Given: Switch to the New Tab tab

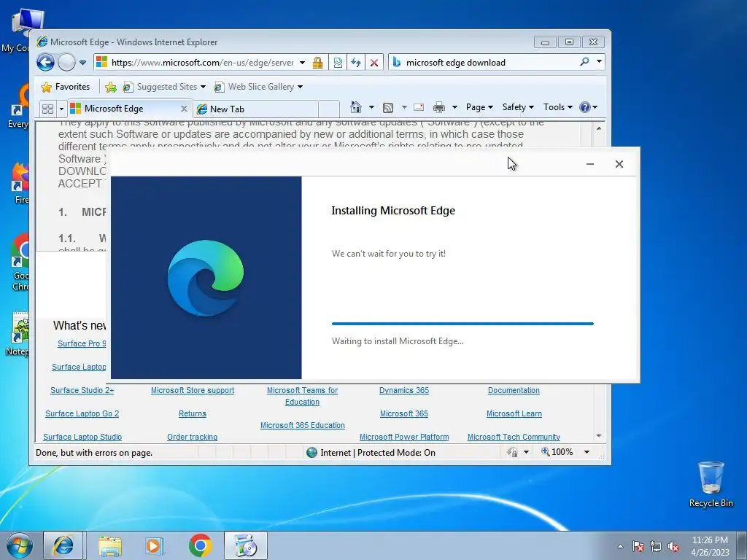Looking at the screenshot, I should (x=256, y=109).
